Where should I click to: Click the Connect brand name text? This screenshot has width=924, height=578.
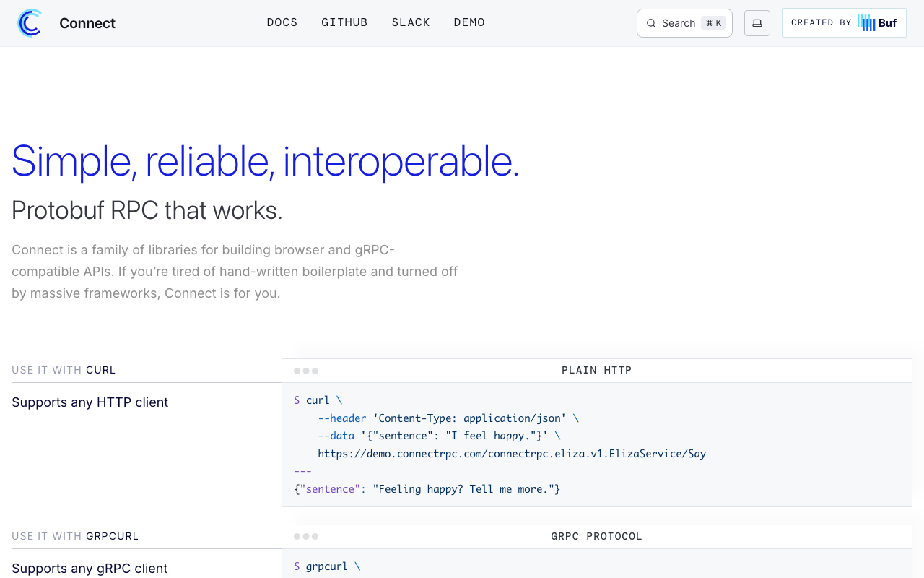[87, 23]
